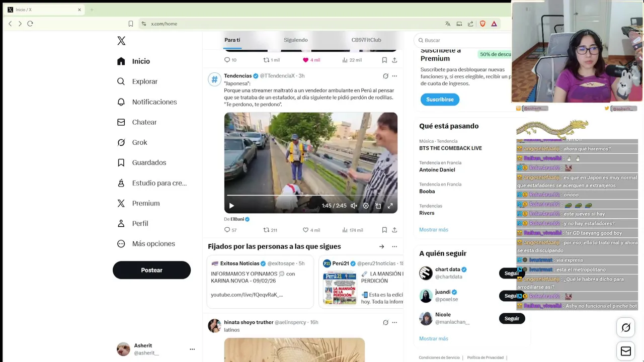Open Fijados section more options
This screenshot has height=362, width=644.
(x=394, y=246)
